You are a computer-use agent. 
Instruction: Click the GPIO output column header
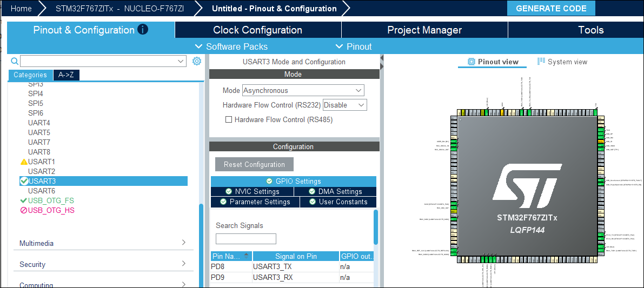356,257
